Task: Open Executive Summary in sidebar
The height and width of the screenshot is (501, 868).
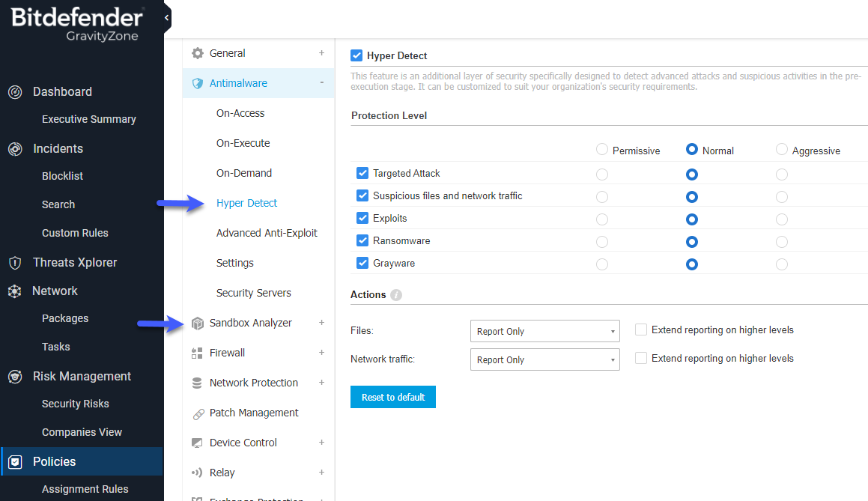Action: coord(88,119)
